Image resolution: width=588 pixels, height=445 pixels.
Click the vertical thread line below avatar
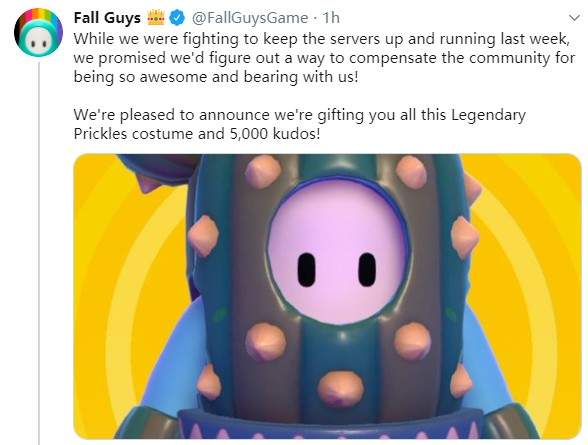tap(39, 253)
